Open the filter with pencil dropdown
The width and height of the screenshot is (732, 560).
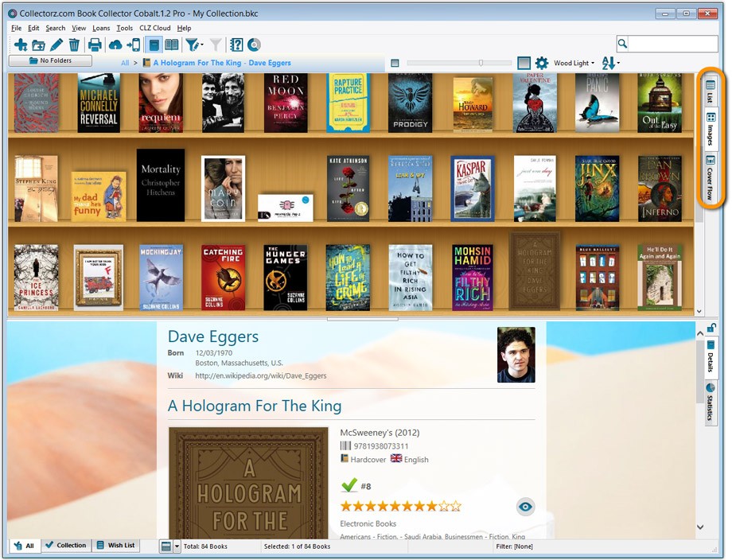193,45
